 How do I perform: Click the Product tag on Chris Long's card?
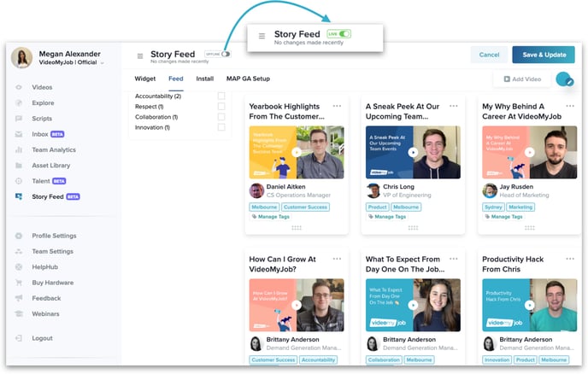[x=377, y=207]
